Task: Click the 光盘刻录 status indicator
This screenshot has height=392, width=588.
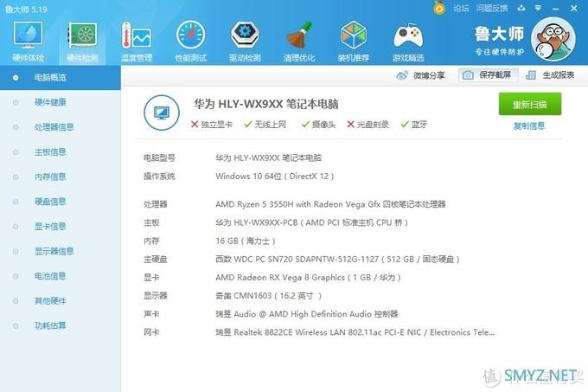Action: 367,125
